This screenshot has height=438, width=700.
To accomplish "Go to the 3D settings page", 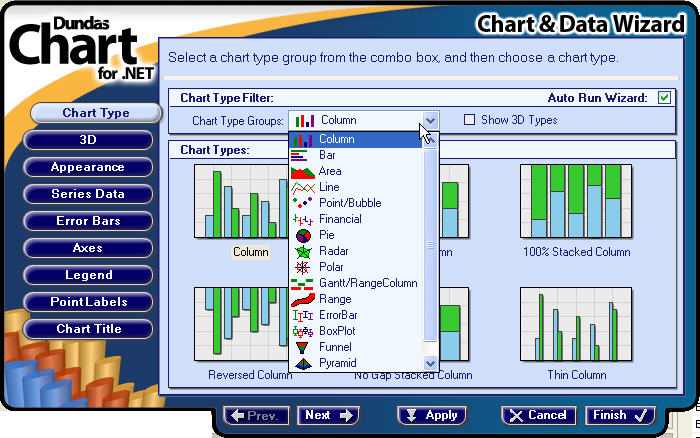I will (88, 140).
